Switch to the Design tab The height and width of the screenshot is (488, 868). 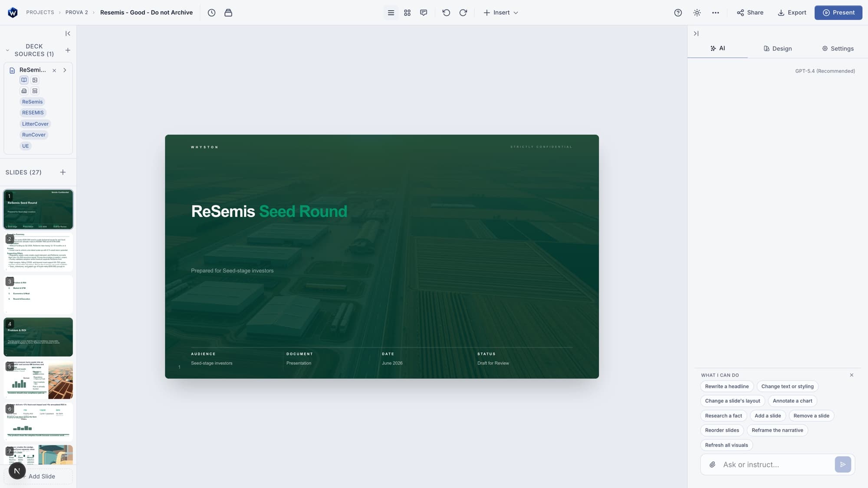[x=778, y=49]
